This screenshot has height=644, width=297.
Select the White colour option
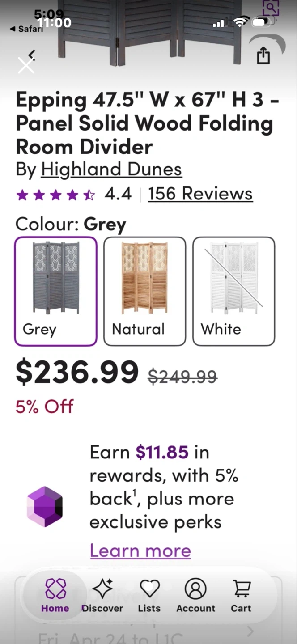click(x=233, y=291)
